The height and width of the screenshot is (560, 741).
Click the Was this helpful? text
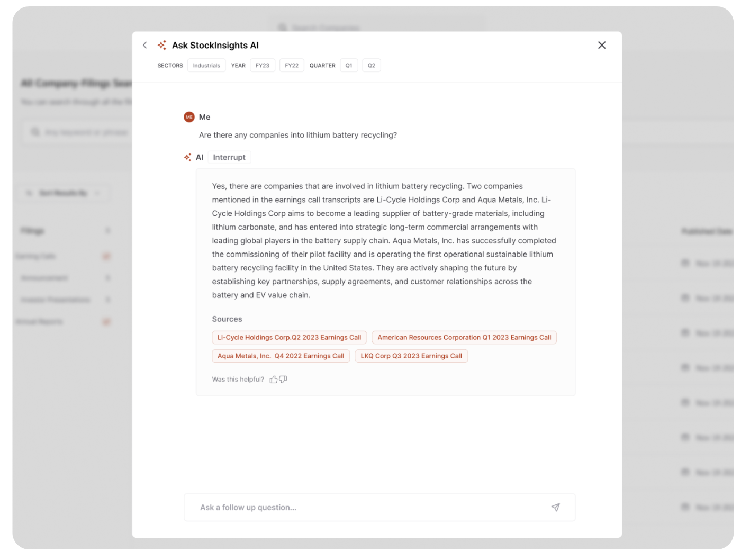238,380
